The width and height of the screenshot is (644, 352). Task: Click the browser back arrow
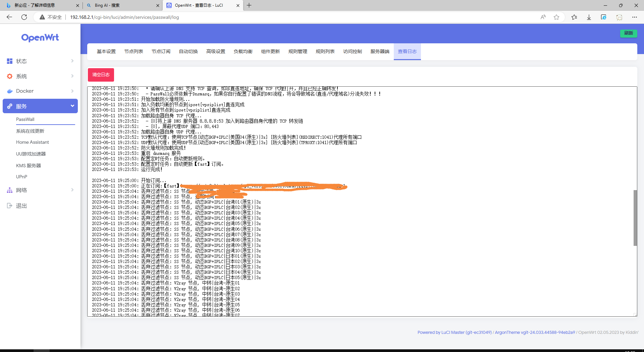(x=9, y=17)
